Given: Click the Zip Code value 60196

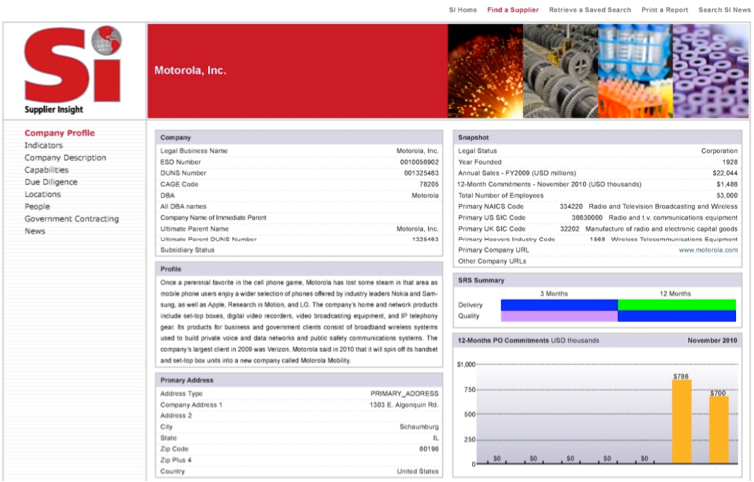Looking at the screenshot, I should coord(429,449).
